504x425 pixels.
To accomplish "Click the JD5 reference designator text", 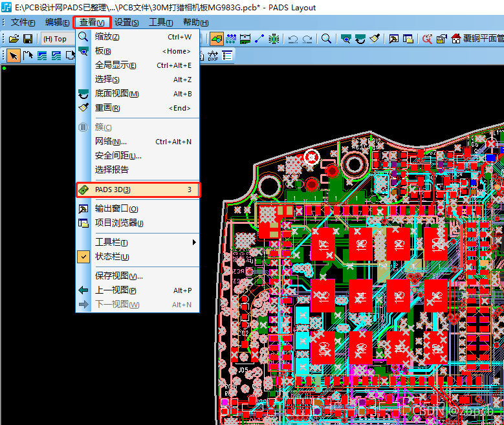I will point(243,370).
